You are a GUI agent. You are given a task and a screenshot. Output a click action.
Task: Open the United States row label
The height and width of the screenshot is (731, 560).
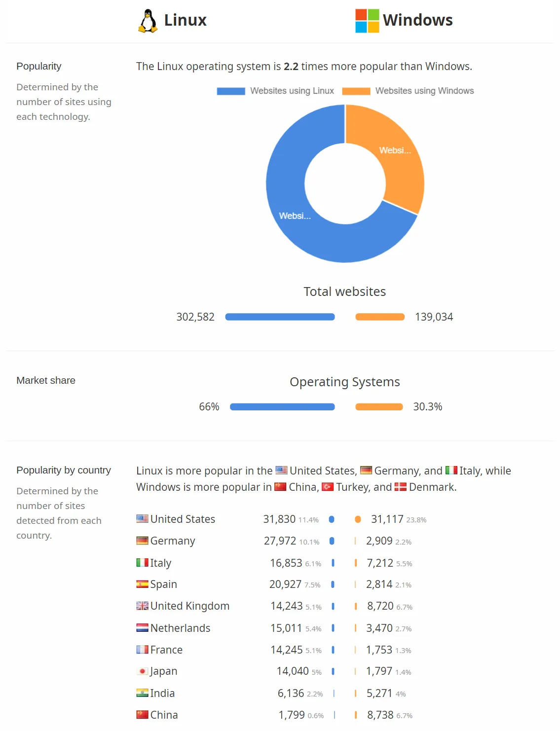[183, 519]
